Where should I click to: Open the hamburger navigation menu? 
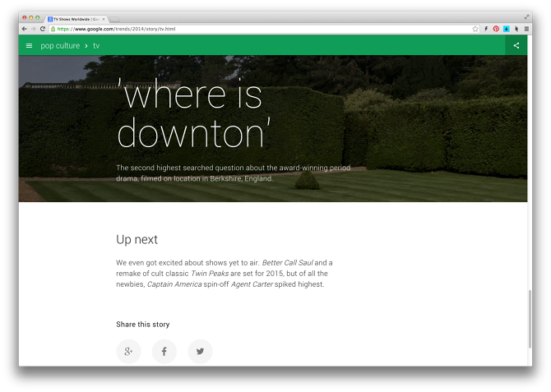tap(29, 45)
